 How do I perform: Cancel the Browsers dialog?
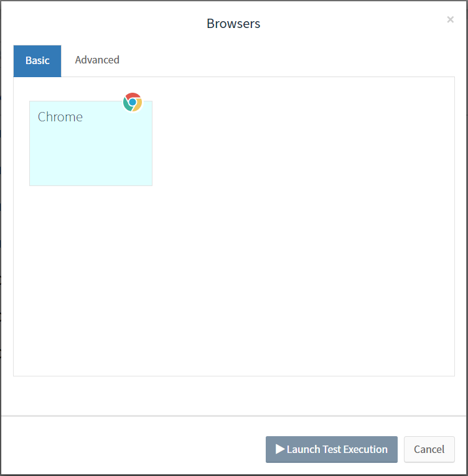pyautogui.click(x=429, y=449)
